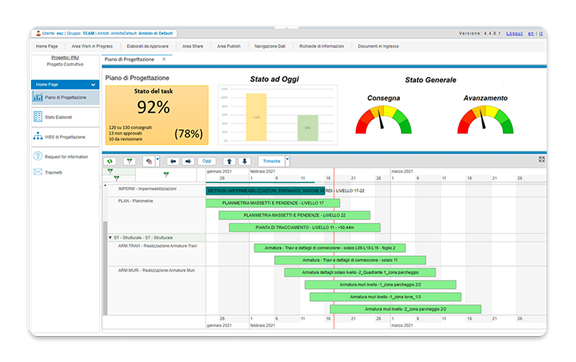This screenshot has height=362, width=576.
Task: Open Area Share menu
Action: [192, 46]
